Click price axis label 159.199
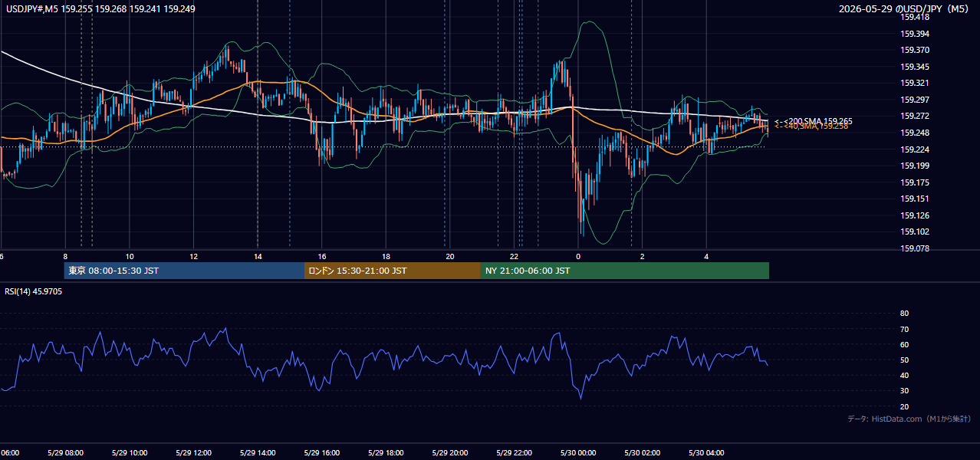Screen dimensions: 980x460 pos(915,166)
